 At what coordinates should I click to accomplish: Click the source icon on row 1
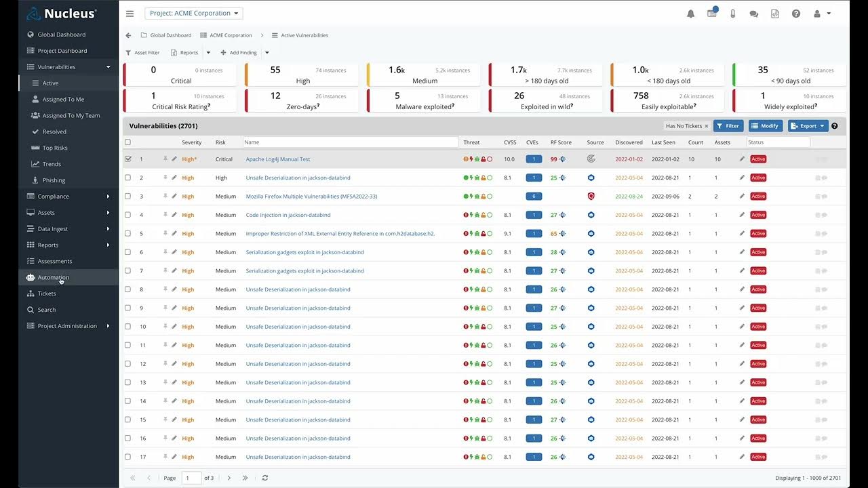[x=591, y=159]
